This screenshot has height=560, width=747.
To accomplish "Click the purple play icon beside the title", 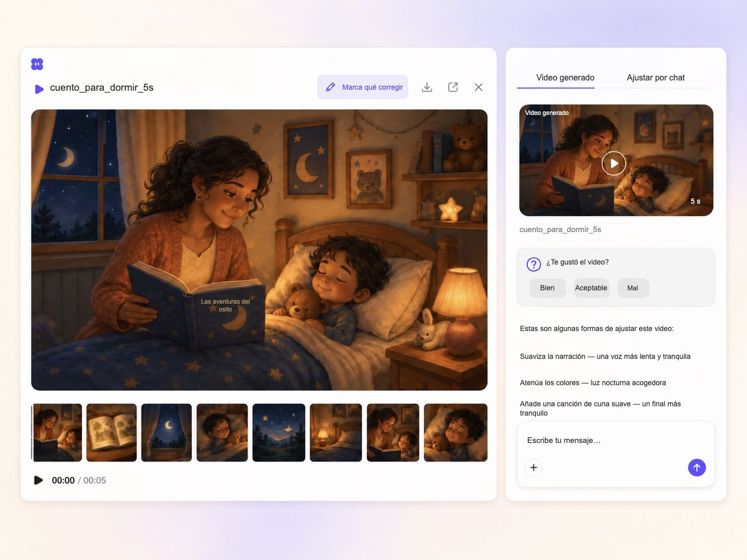I will click(x=39, y=89).
